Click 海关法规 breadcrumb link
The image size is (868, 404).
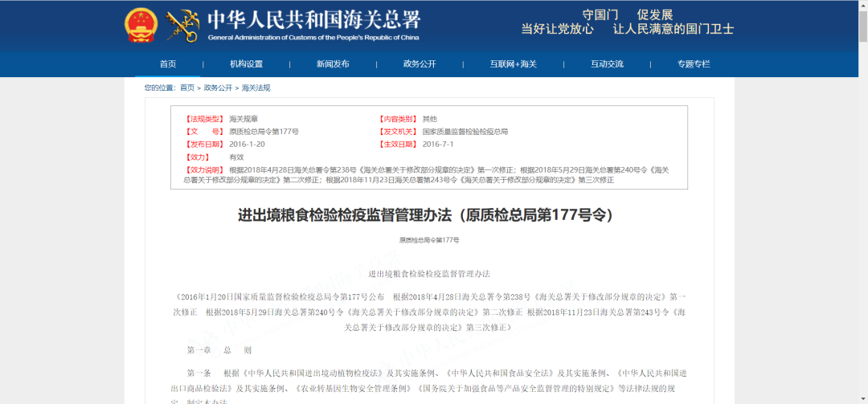[x=256, y=88]
